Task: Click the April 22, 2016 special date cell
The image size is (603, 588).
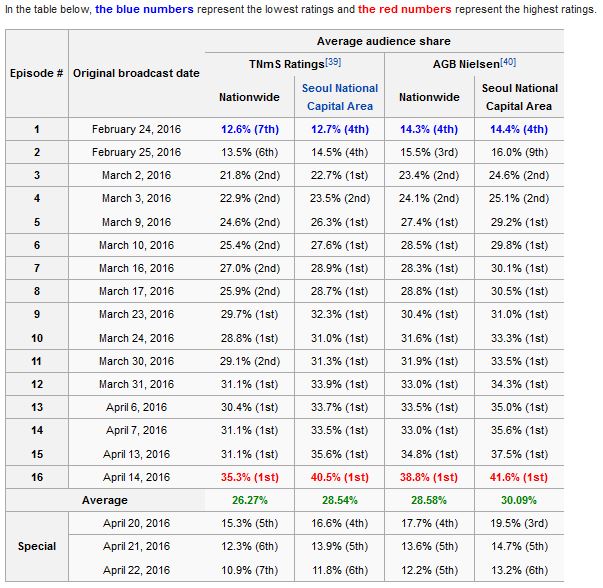Action: pos(136,570)
